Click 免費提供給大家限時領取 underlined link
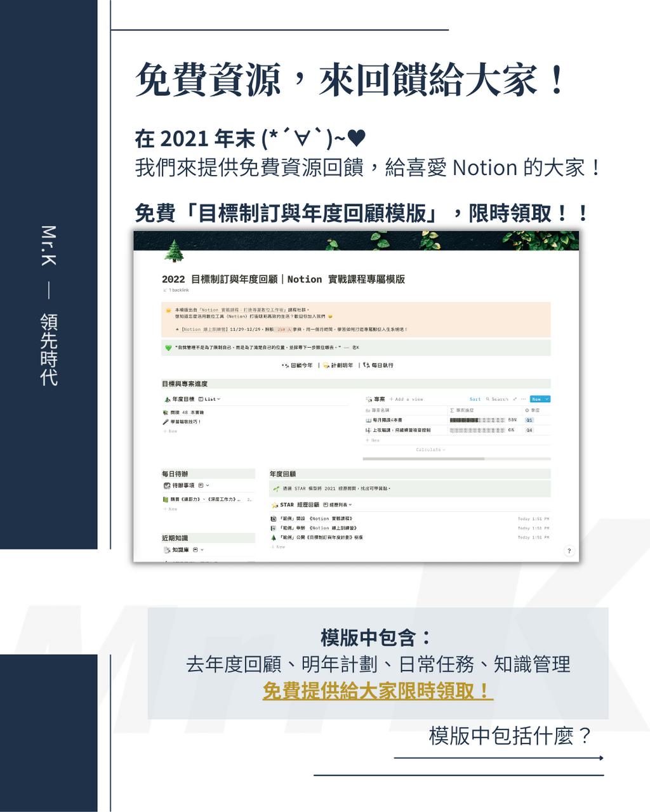This screenshot has height=812, width=650. pyautogui.click(x=378, y=691)
